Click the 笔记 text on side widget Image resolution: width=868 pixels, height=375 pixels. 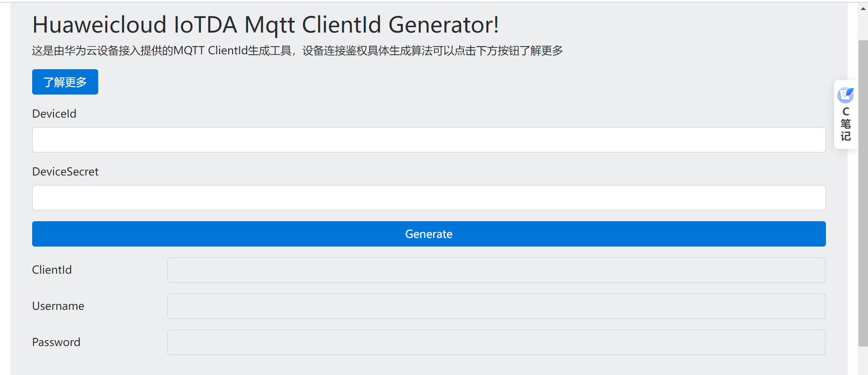pos(845,130)
